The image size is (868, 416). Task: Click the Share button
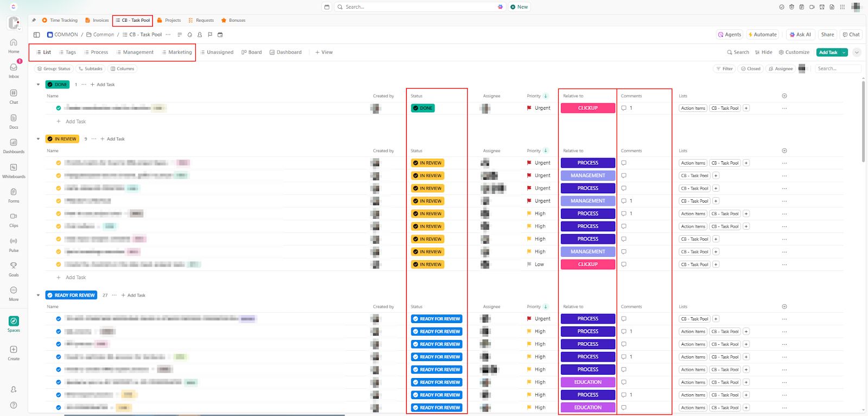coord(827,35)
